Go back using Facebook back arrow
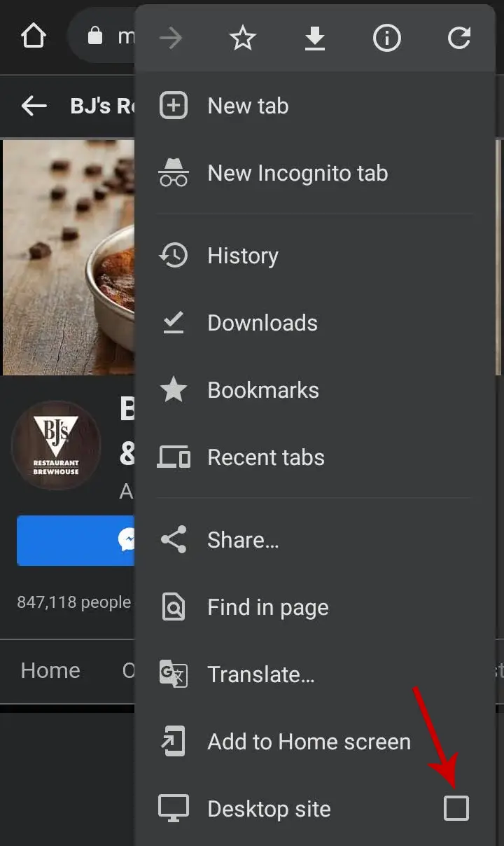 tap(34, 106)
